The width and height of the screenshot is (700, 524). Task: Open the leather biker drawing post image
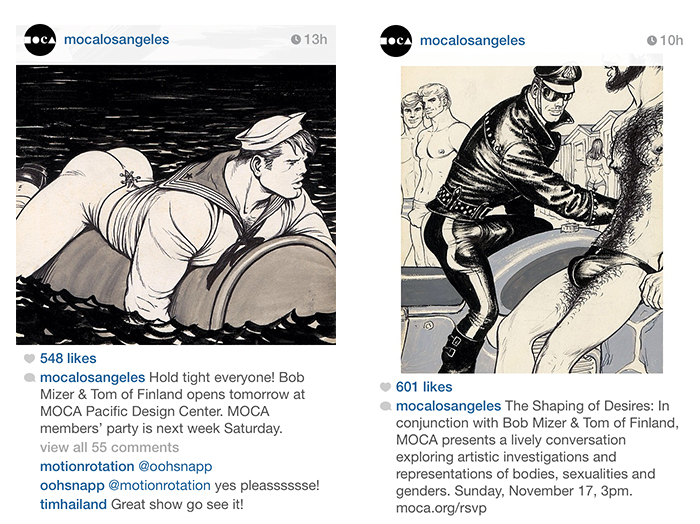pyautogui.click(x=532, y=220)
